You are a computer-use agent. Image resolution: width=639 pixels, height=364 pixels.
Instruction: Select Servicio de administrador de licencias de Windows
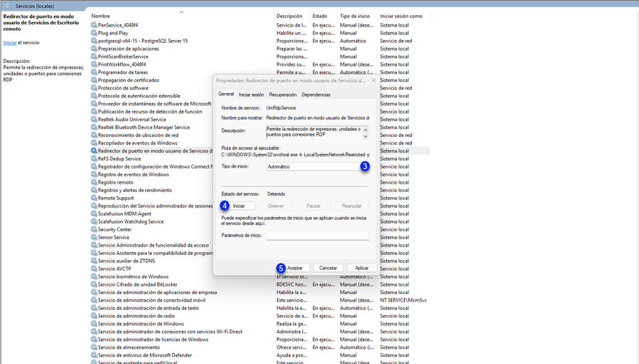(x=153, y=340)
